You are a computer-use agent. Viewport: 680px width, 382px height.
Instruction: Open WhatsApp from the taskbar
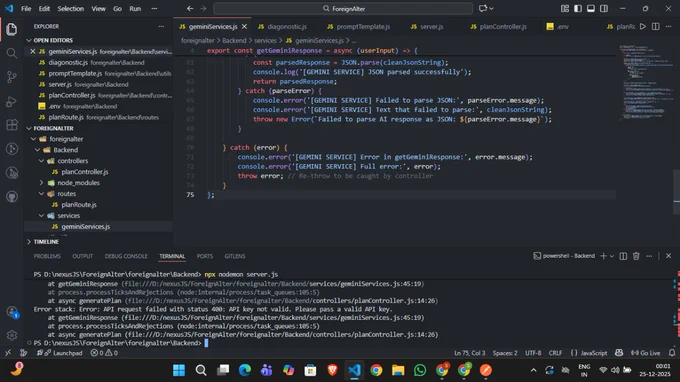pyautogui.click(x=420, y=370)
